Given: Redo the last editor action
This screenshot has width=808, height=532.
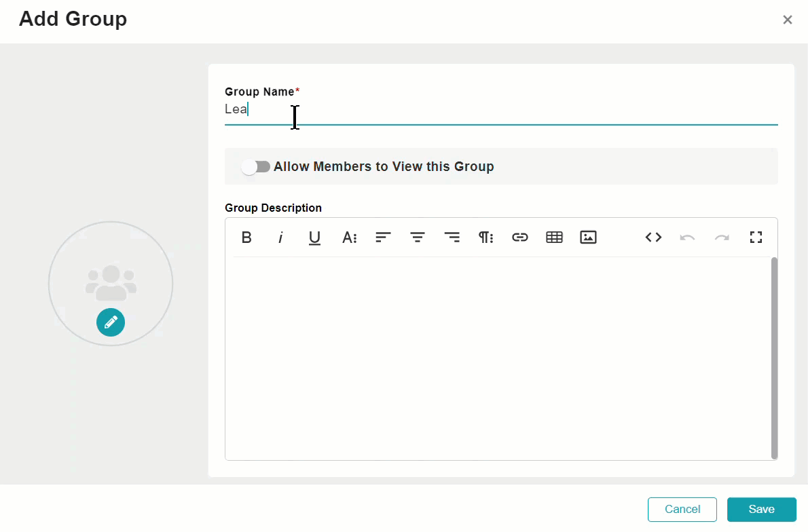Looking at the screenshot, I should [722, 237].
